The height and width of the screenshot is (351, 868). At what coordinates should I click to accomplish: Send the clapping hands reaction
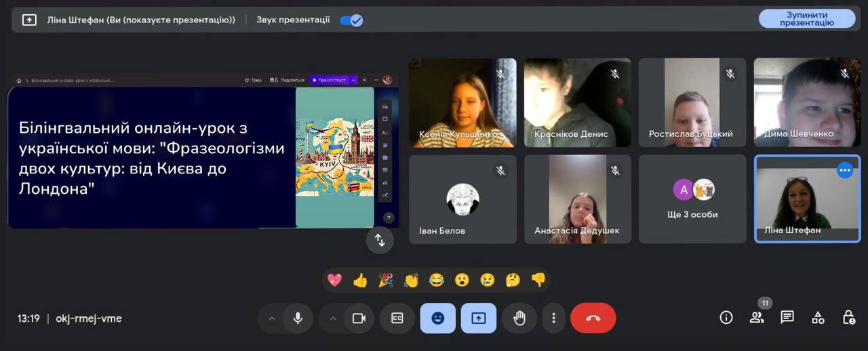point(411,280)
